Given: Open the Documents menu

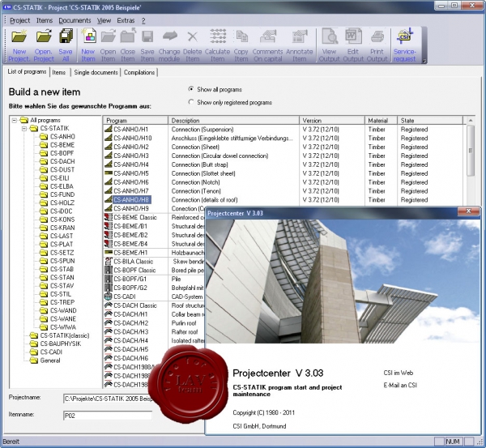Looking at the screenshot, I should (75, 20).
